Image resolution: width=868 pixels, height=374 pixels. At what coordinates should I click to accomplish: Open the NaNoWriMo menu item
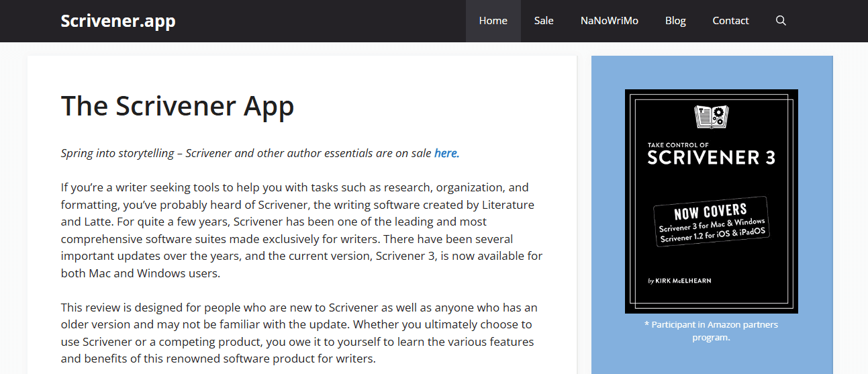coord(610,21)
